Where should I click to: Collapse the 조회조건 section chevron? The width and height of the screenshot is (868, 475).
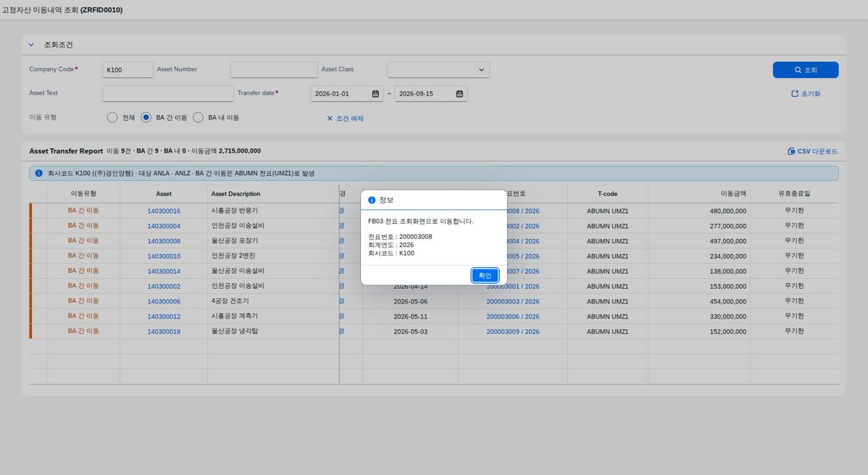[31, 45]
